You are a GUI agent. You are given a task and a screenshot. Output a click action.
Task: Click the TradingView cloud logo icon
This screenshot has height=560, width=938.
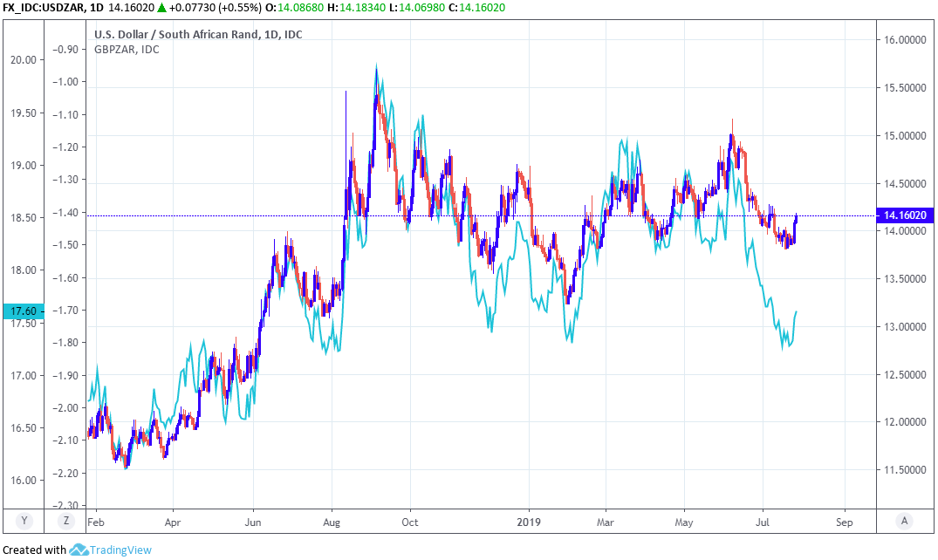(79, 550)
